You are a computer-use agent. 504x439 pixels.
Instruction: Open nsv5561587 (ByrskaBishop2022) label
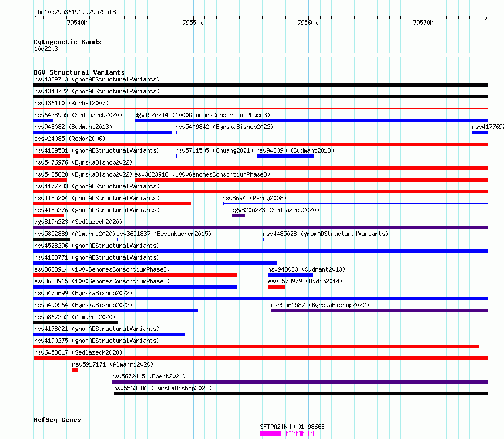tap(320, 305)
